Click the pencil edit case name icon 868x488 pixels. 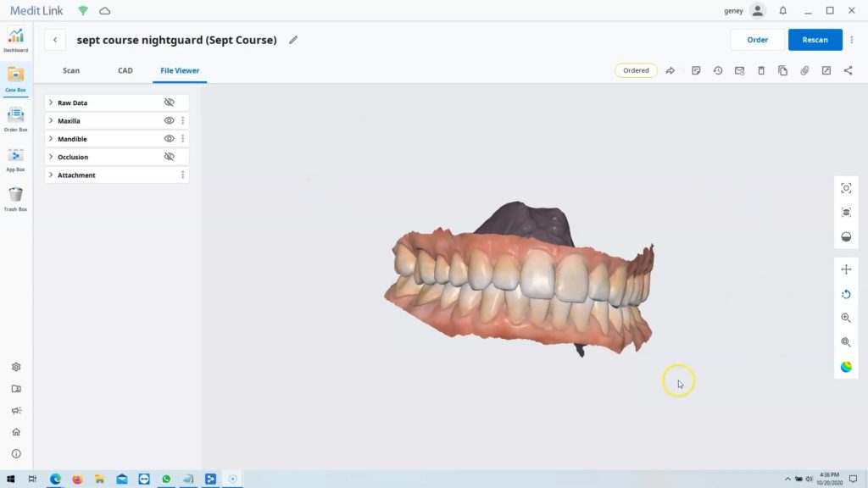293,40
